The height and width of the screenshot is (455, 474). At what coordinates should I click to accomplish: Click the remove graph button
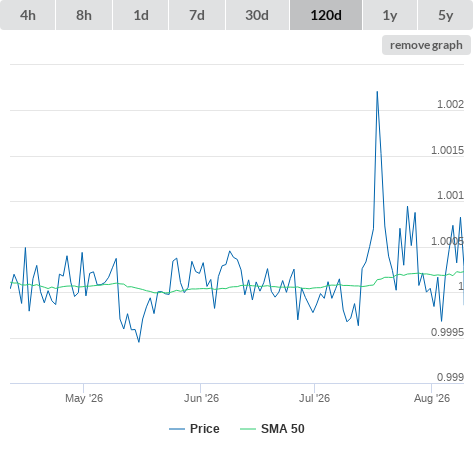[426, 45]
